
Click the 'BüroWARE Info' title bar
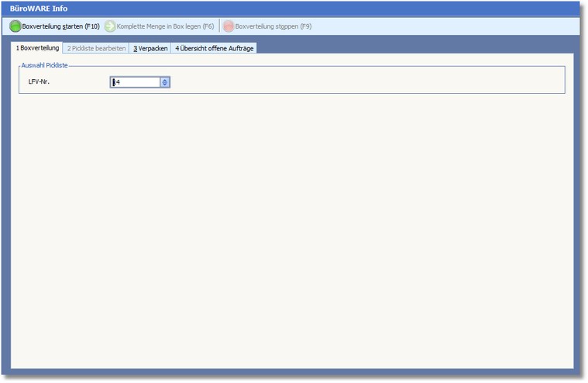coord(39,9)
